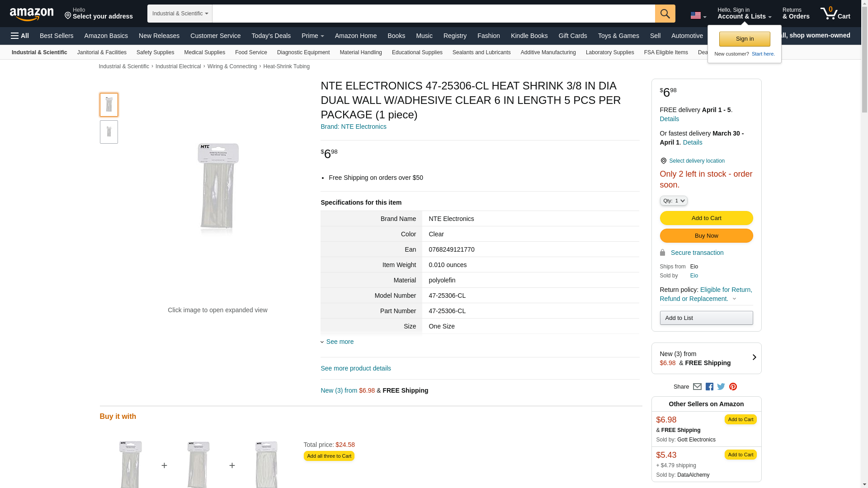Share via Twitter icon
The height and width of the screenshot is (488, 868).
[721, 387]
